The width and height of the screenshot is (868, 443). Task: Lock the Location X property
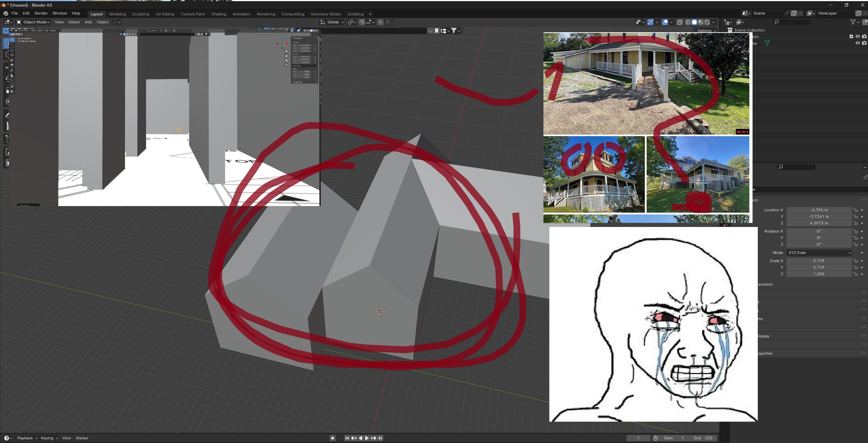(856, 210)
